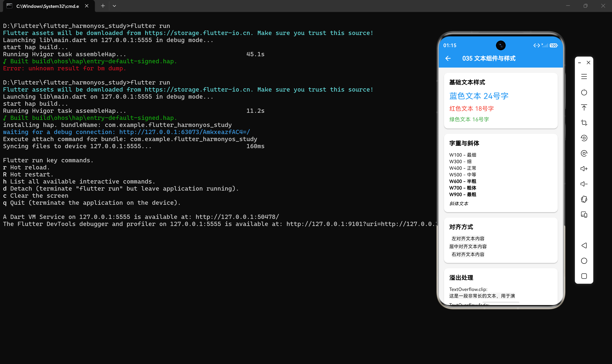Screen dimensions: 612x364
Task: Click the 'W600 - 半粗' text line
Action: coord(463,181)
